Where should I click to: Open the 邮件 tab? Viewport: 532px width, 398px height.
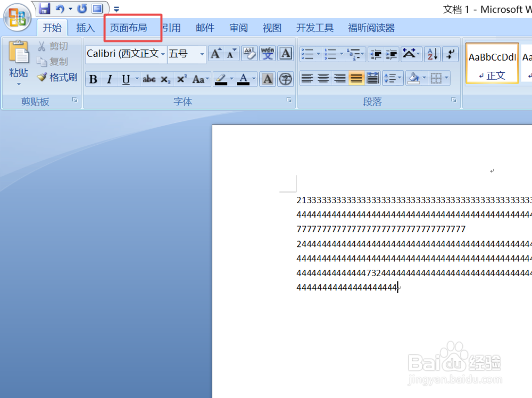[x=205, y=28]
